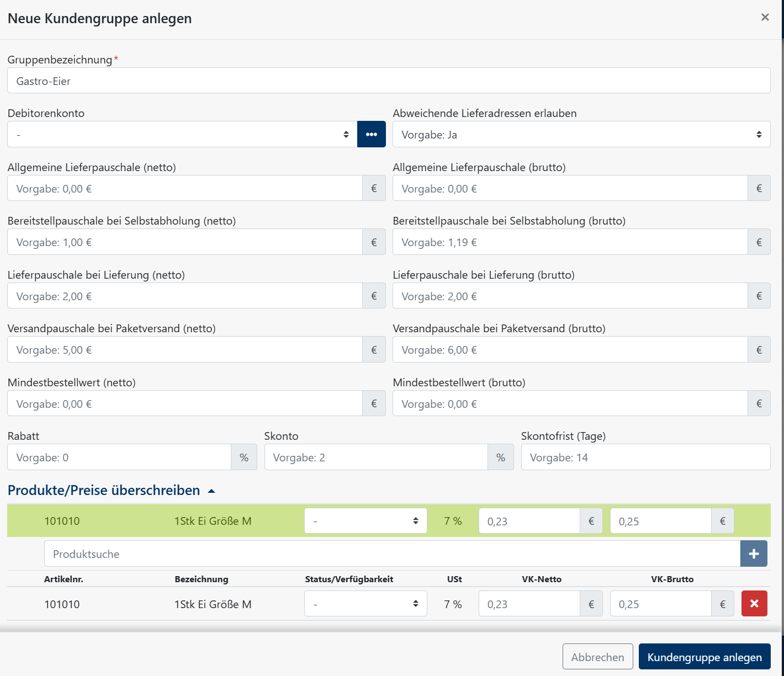Click the VK-Brutto column header
The height and width of the screenshot is (676, 784).
pos(672,579)
